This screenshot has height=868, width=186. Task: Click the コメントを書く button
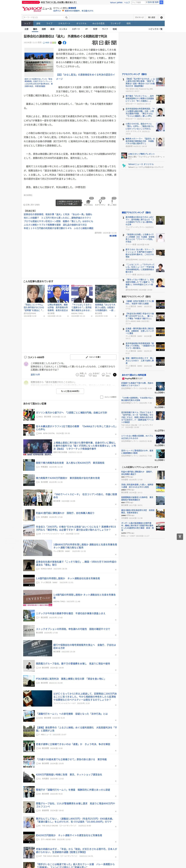point(93,357)
